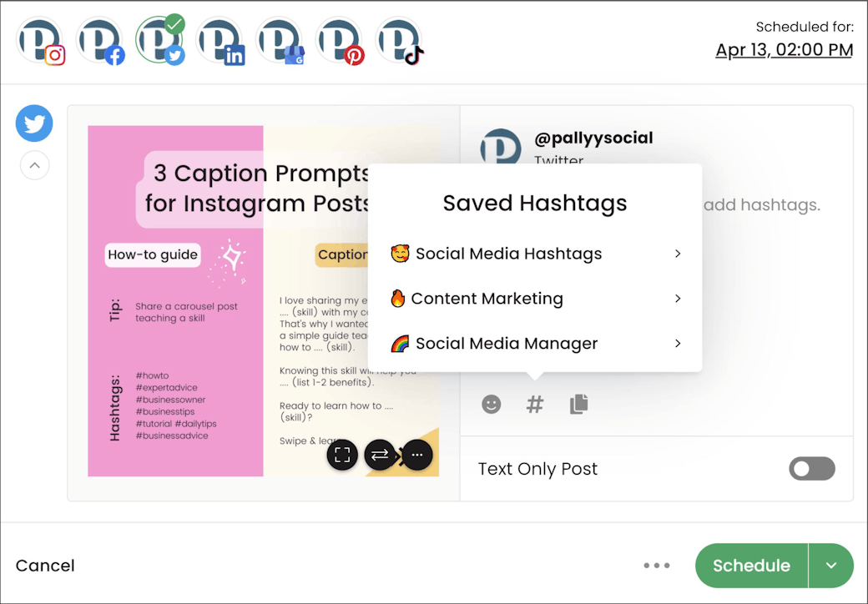Select the Google Business account avatar
The height and width of the screenshot is (604, 868).
280,41
